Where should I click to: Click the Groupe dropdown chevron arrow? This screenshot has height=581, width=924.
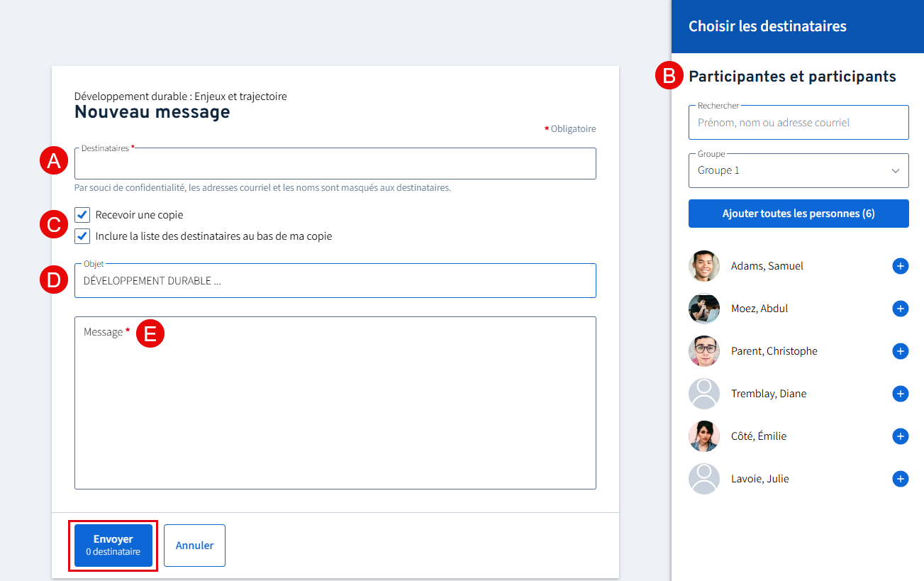(x=895, y=171)
